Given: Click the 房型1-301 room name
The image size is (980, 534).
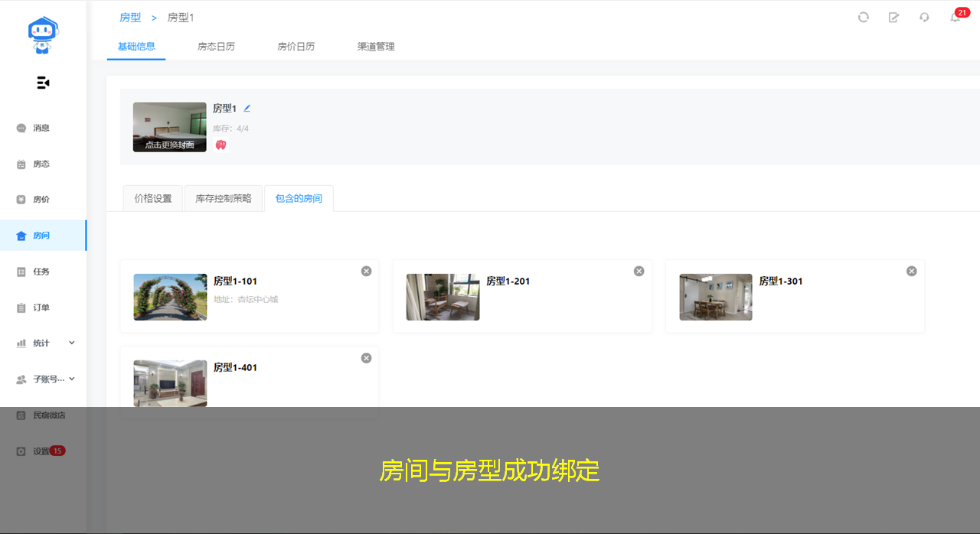Looking at the screenshot, I should (x=781, y=282).
